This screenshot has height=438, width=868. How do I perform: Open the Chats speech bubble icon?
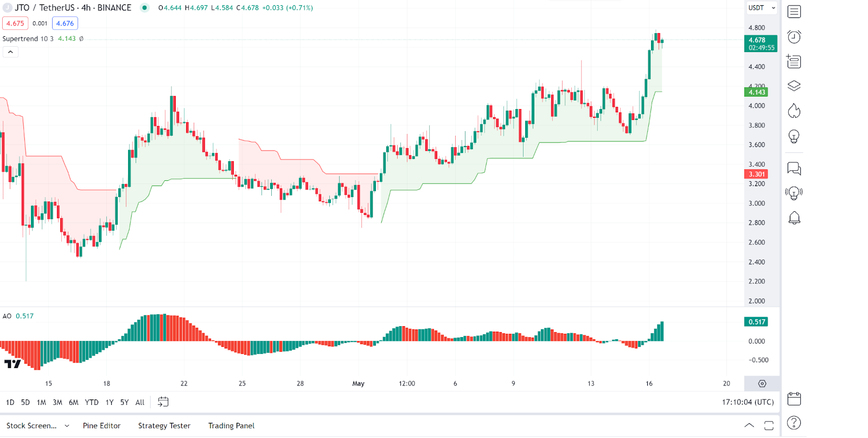tap(794, 169)
